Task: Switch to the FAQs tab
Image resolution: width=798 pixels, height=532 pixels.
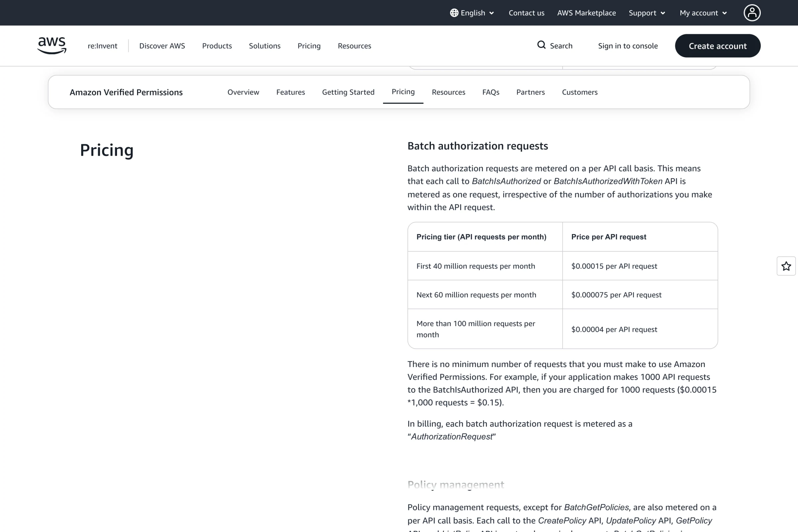Action: point(491,92)
